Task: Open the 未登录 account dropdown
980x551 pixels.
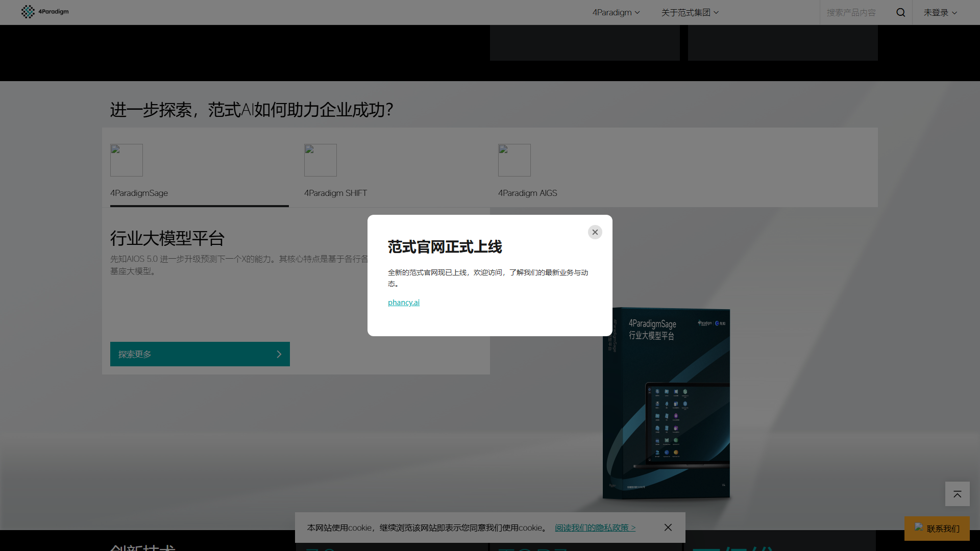Action: click(940, 12)
